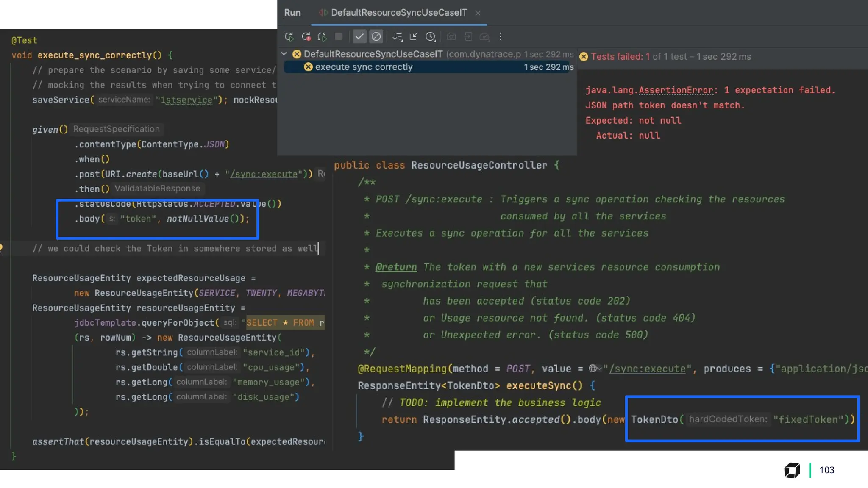Click Rerun Failed Tests icon
This screenshot has height=488, width=868.
[x=306, y=37]
